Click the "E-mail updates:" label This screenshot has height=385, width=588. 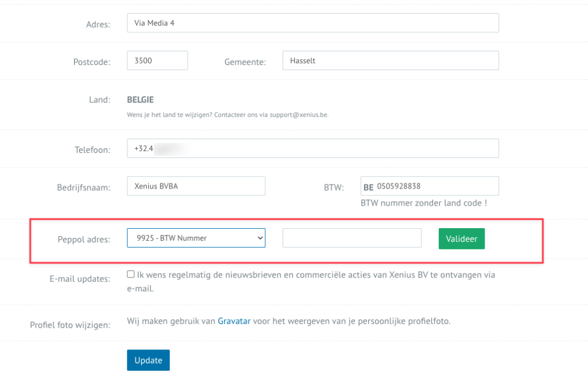point(79,279)
